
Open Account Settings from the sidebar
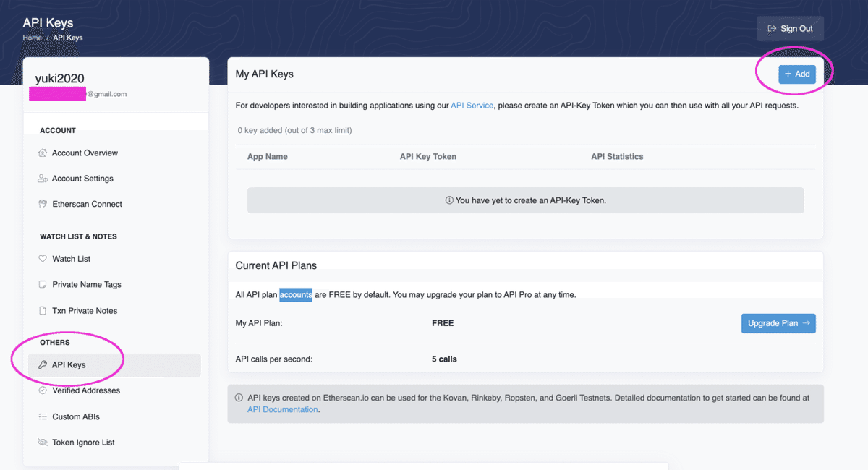tap(82, 179)
